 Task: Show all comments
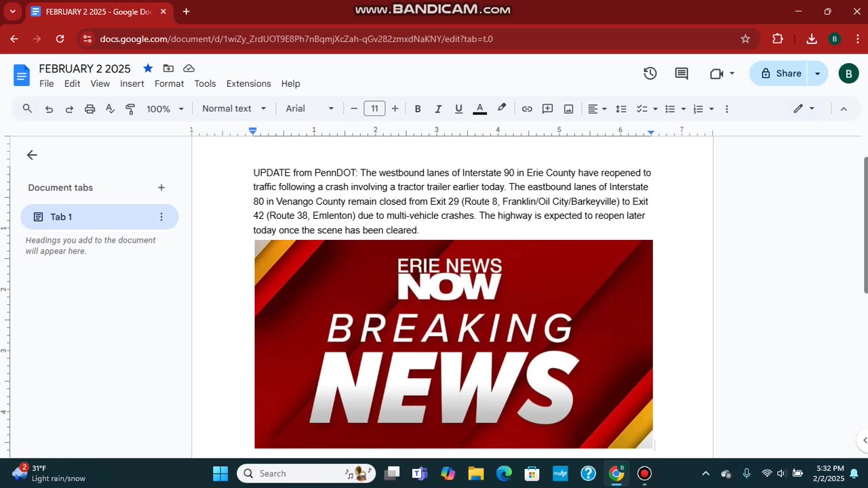coord(682,73)
